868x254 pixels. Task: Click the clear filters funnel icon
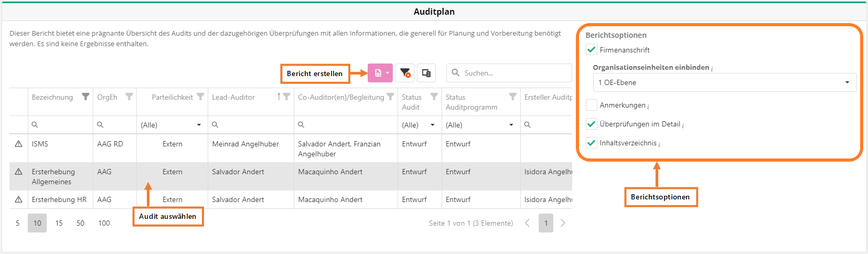pos(405,73)
